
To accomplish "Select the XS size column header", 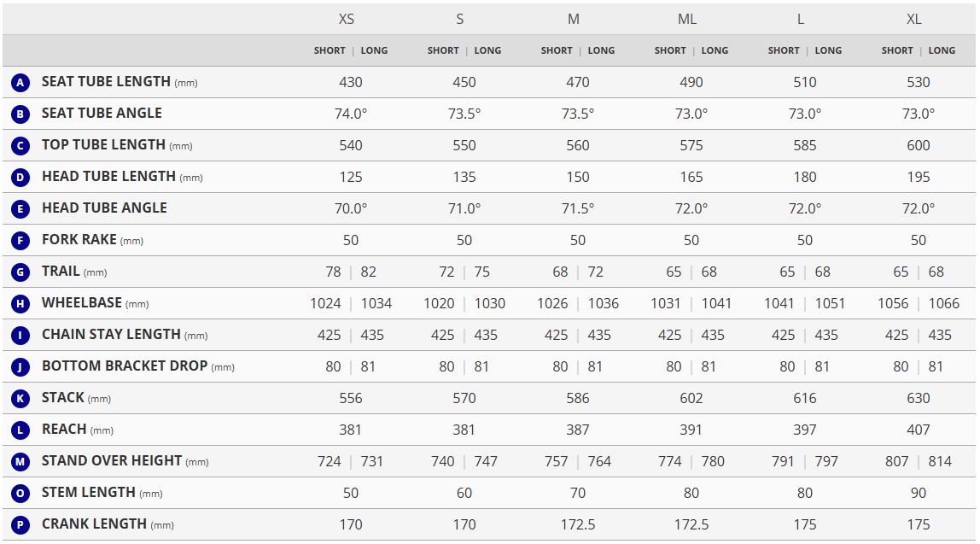I will pyautogui.click(x=347, y=19).
